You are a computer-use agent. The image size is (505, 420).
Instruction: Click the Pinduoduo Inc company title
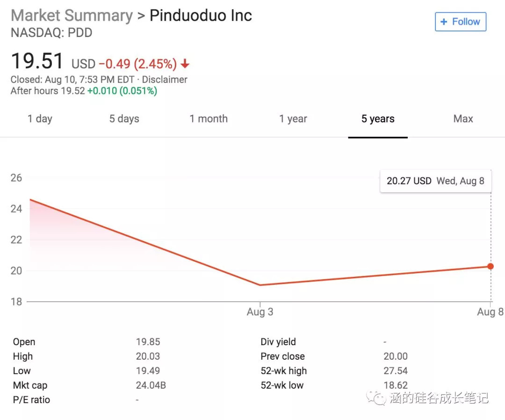201,15
